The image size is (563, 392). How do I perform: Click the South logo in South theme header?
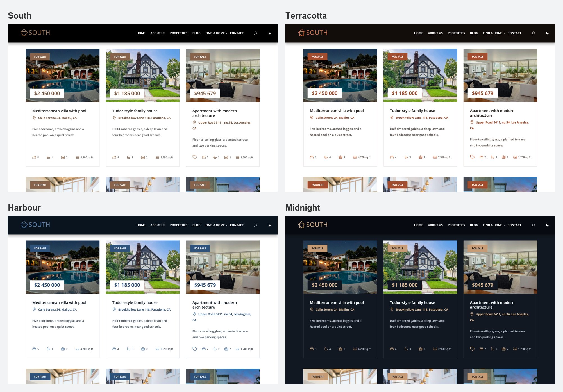[35, 33]
